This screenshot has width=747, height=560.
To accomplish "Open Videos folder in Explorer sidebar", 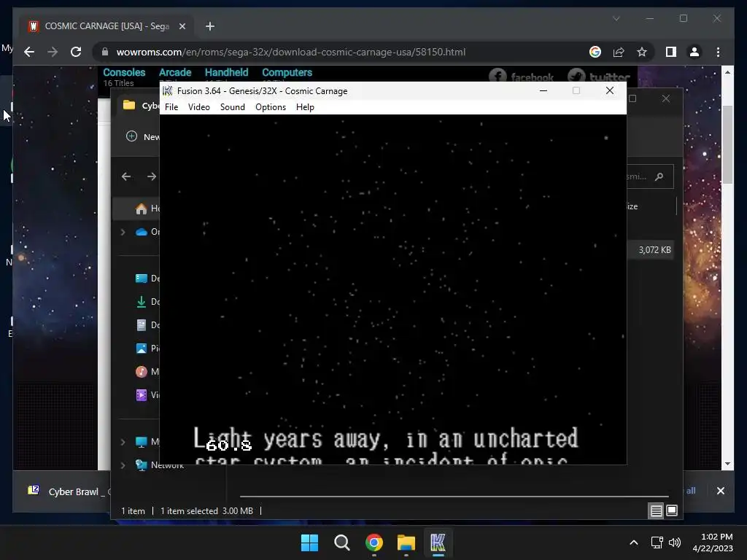I will click(147, 394).
